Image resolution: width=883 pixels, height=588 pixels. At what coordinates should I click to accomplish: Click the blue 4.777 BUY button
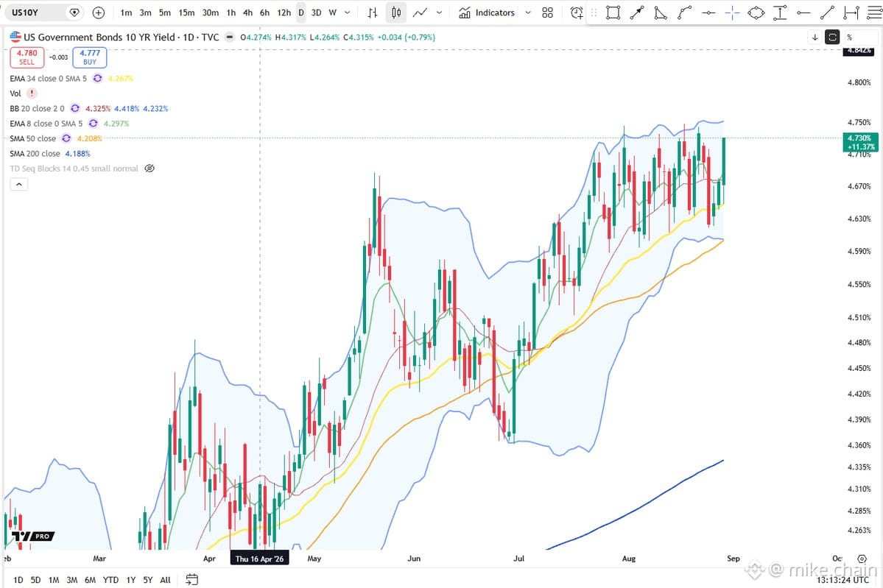coord(90,57)
